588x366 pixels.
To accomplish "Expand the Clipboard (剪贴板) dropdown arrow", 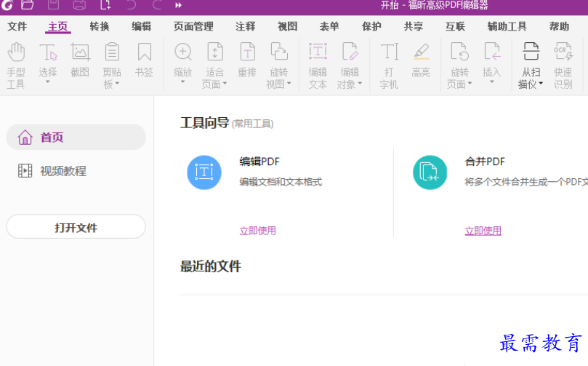I will point(117,84).
